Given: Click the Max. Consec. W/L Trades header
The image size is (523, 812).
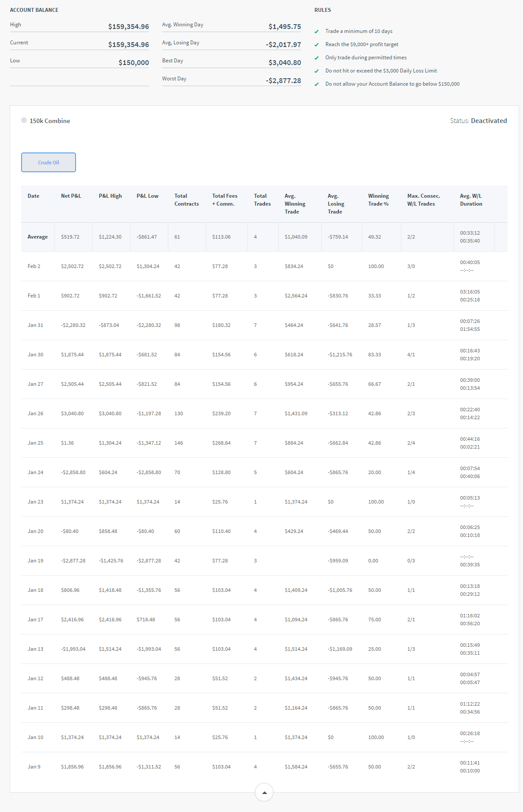Looking at the screenshot, I should pyautogui.click(x=423, y=200).
